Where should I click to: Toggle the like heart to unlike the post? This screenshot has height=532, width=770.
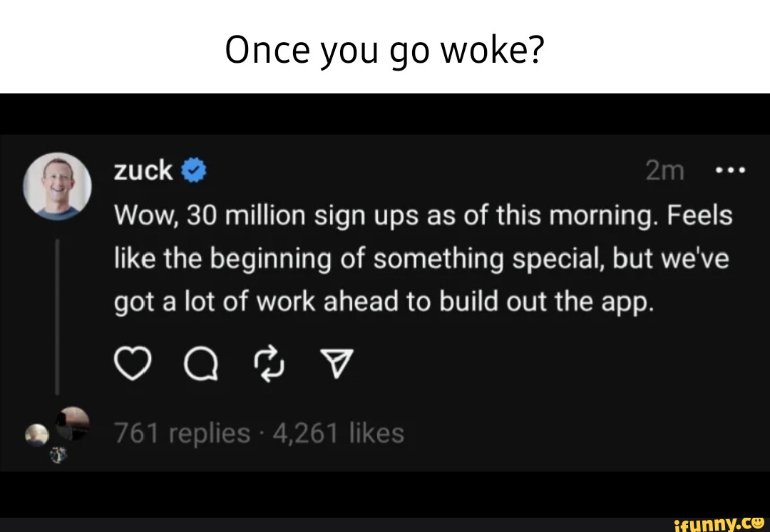click(132, 363)
